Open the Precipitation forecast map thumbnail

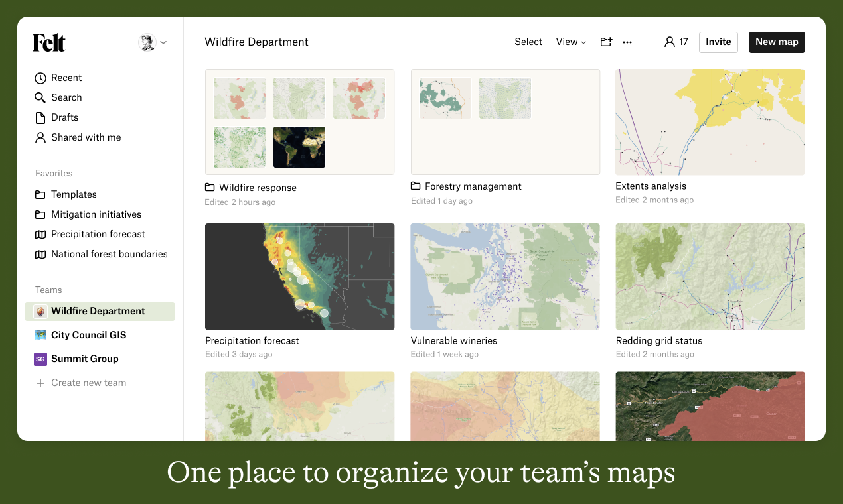(299, 277)
